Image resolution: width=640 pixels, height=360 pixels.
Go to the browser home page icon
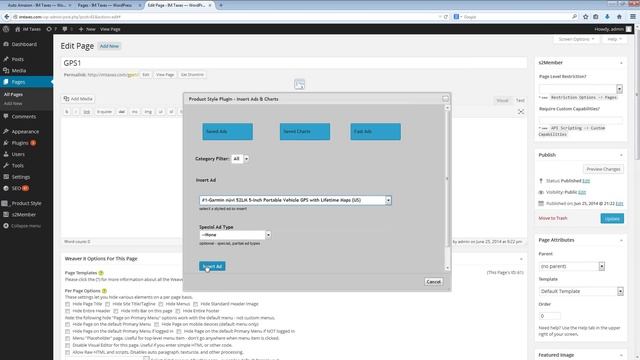(x=619, y=17)
